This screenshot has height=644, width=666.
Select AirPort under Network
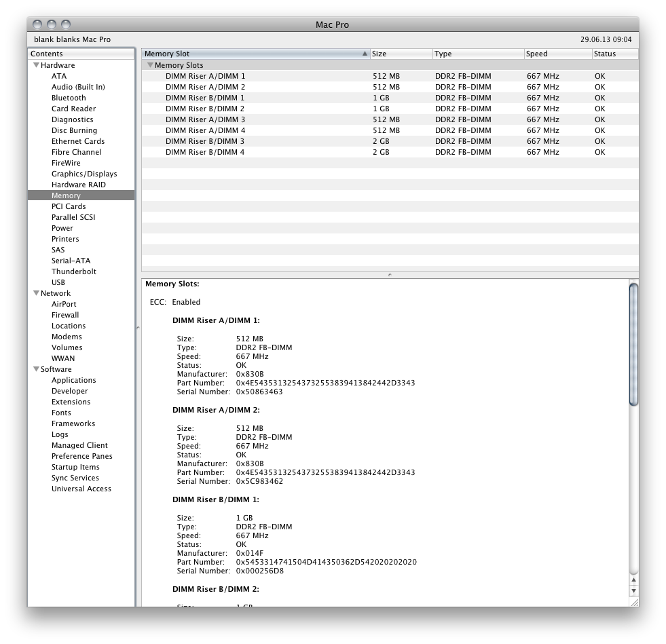(x=64, y=304)
